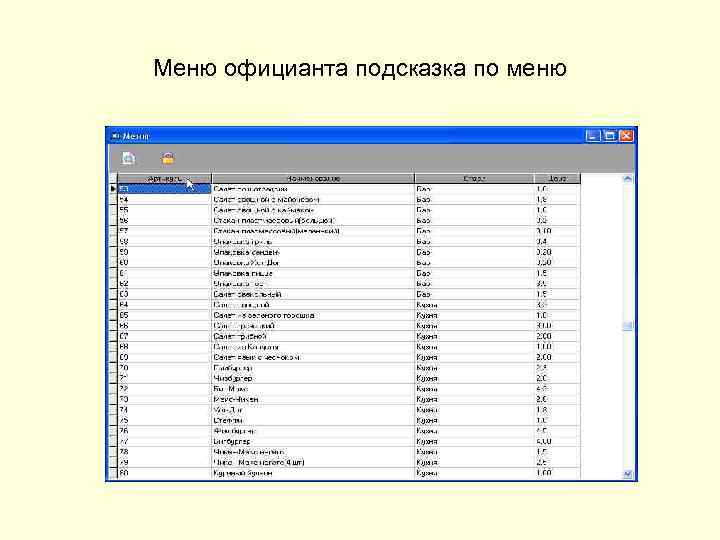Close the Меню window
This screenshot has width=720, height=540.
(x=626, y=136)
